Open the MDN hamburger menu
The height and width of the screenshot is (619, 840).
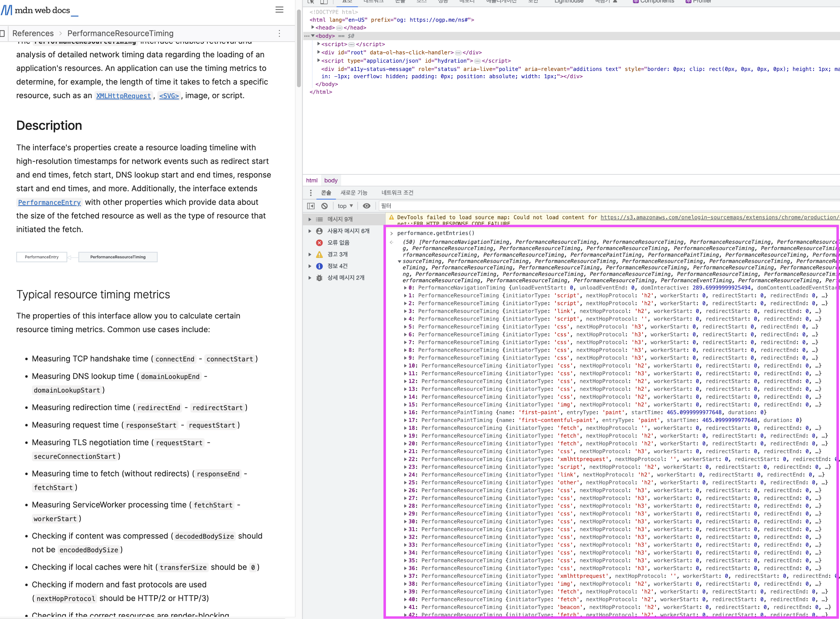tap(279, 10)
